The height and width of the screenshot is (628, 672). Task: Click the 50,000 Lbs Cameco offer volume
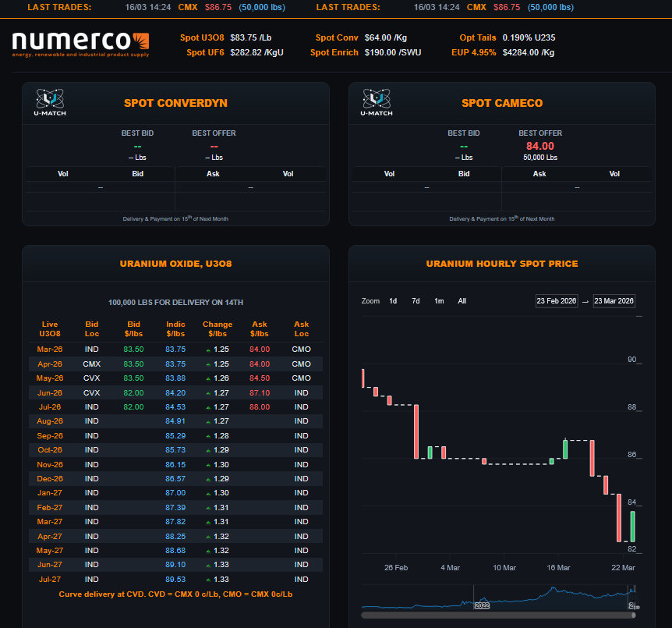pyautogui.click(x=540, y=158)
